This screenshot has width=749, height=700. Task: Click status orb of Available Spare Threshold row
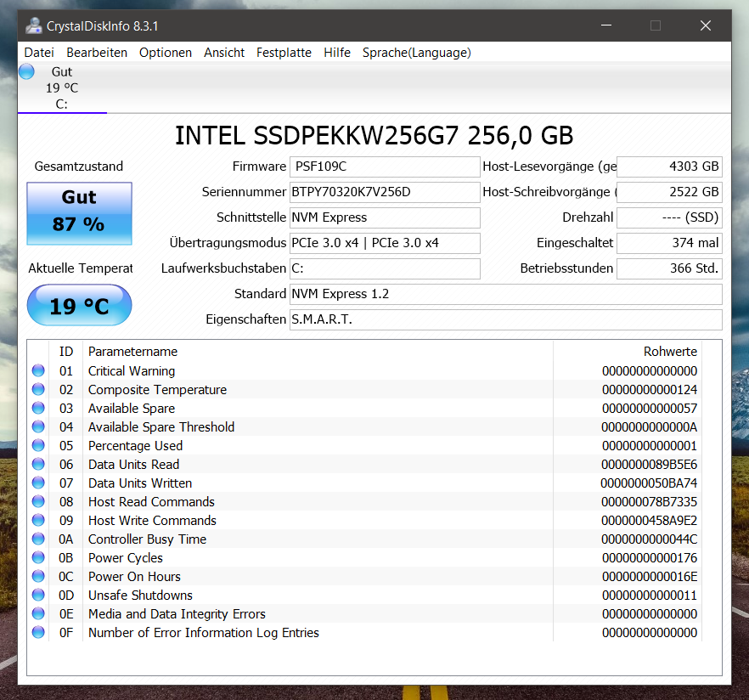point(38,426)
